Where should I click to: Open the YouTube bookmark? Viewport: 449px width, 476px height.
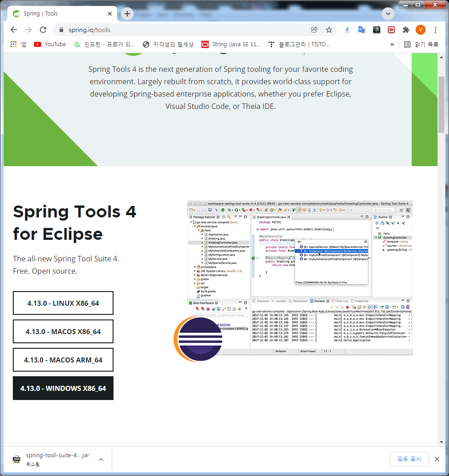[50, 44]
